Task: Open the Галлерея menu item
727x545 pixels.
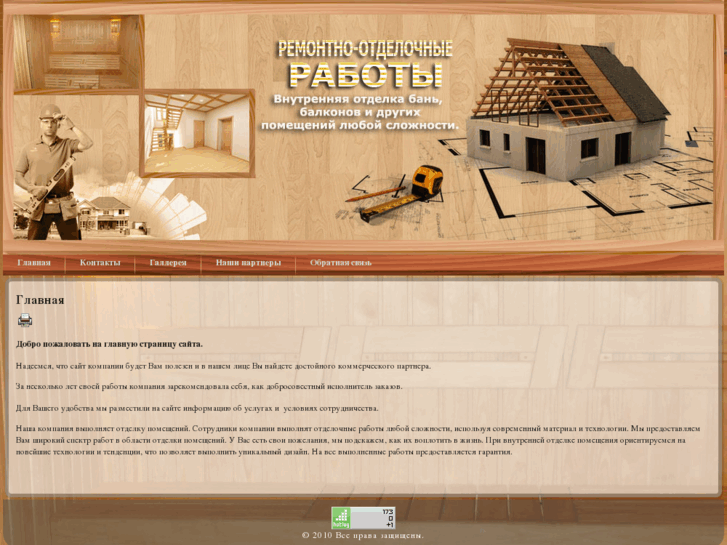Action: (168, 263)
